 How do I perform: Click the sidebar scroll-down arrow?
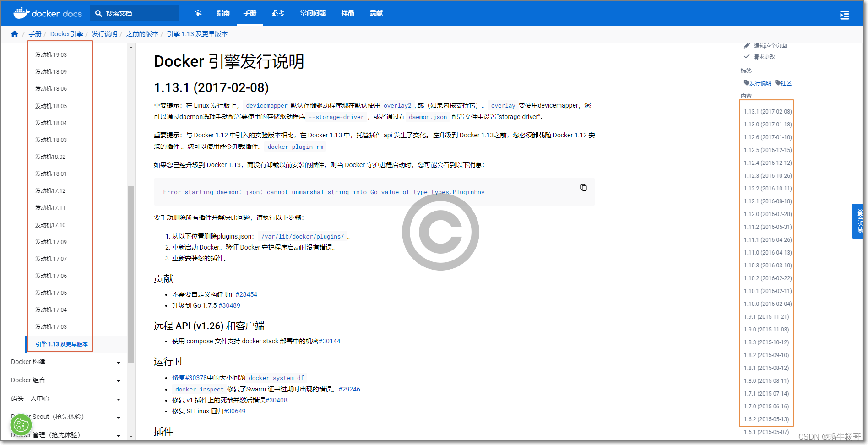[131, 436]
